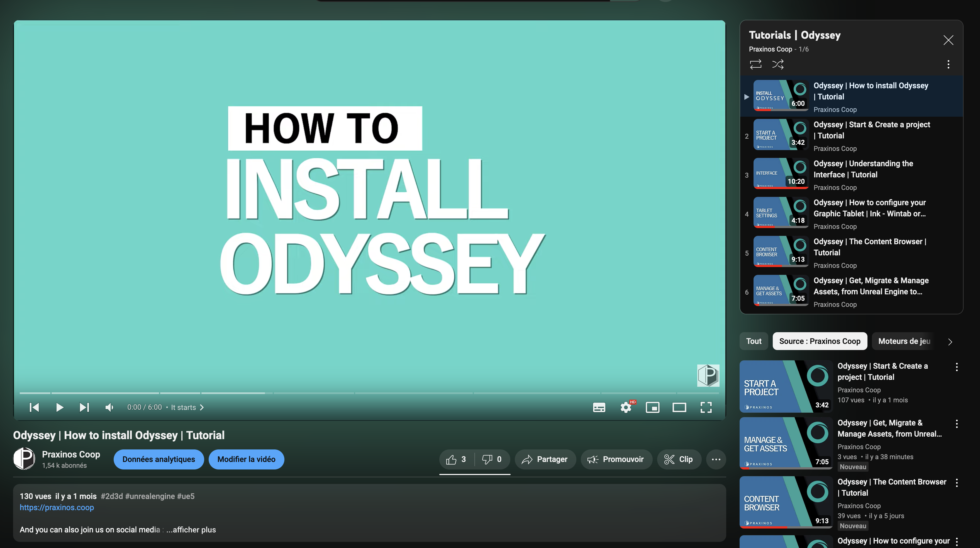
Task: Open the Tutorials | Odyssey playlist title
Action: point(795,35)
